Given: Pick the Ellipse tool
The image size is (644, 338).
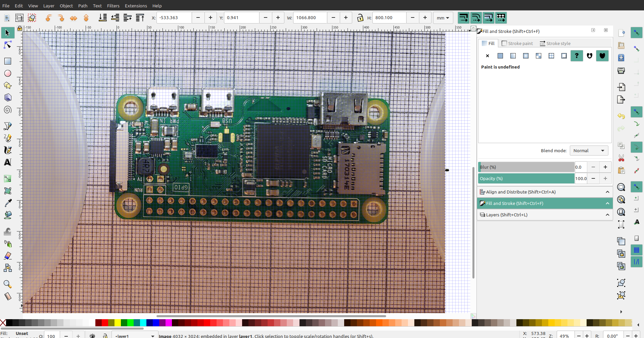Looking at the screenshot, I should tap(7, 73).
